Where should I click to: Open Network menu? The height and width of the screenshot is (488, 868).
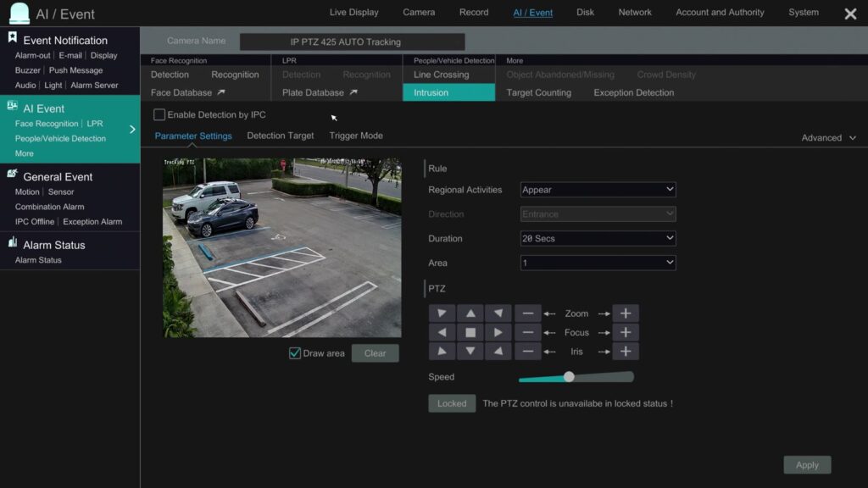point(635,12)
